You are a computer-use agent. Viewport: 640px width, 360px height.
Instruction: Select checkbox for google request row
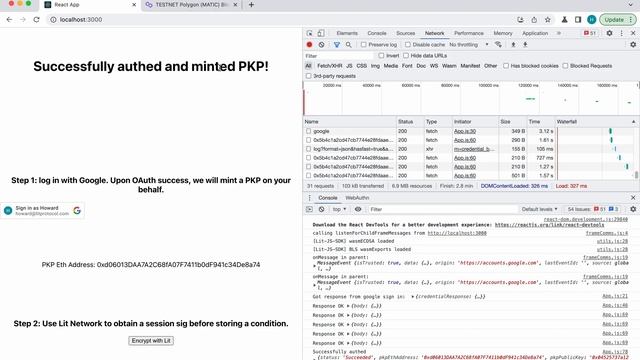[309, 131]
